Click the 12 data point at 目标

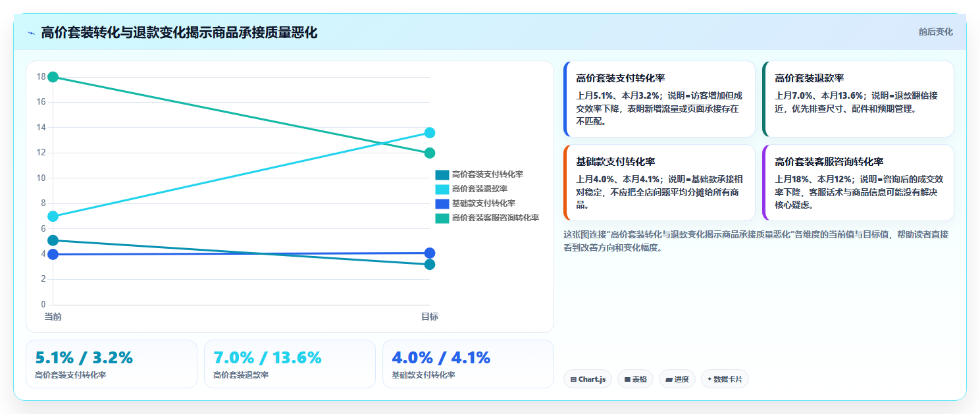[x=430, y=153]
